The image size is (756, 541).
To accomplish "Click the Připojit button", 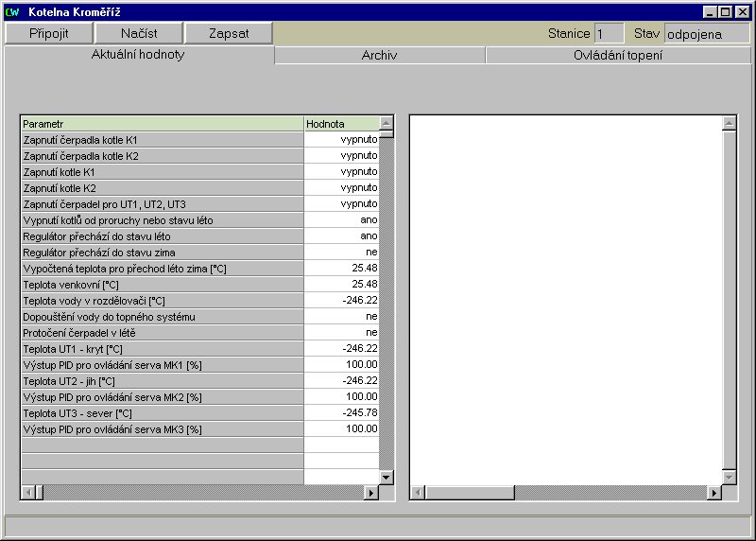I will (x=48, y=33).
